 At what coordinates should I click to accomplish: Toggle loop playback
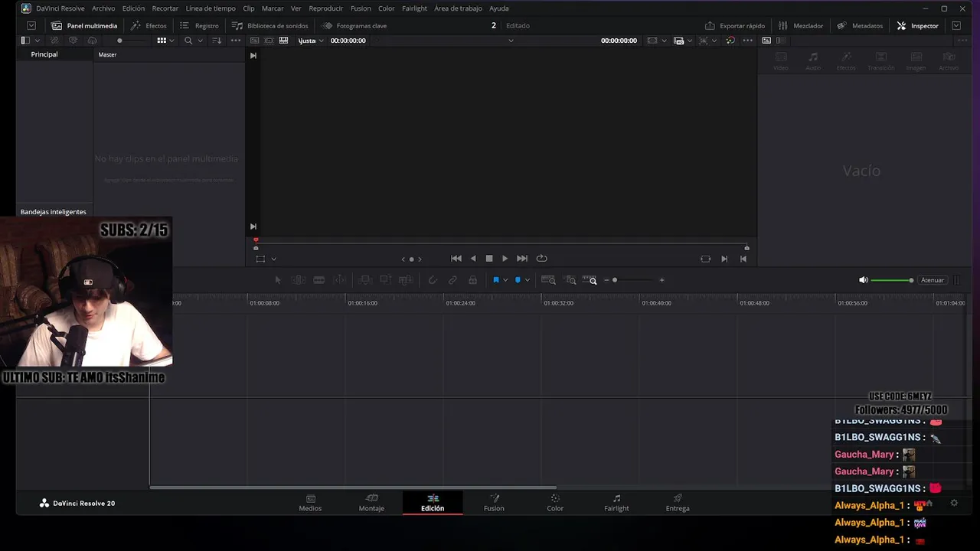tap(542, 259)
